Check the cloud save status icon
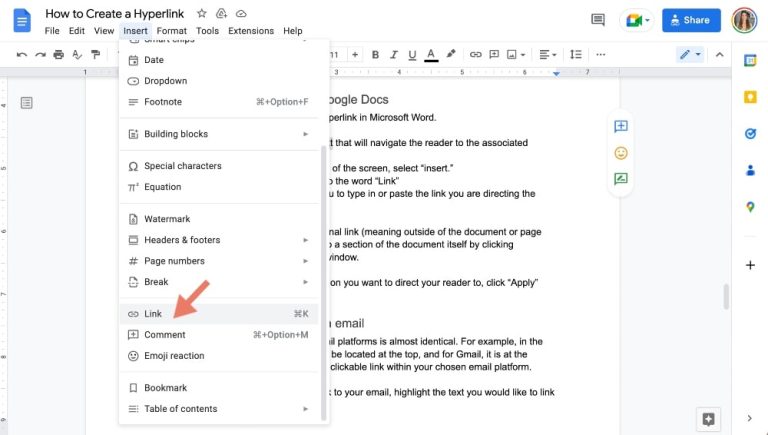768x435 pixels. 241,14
